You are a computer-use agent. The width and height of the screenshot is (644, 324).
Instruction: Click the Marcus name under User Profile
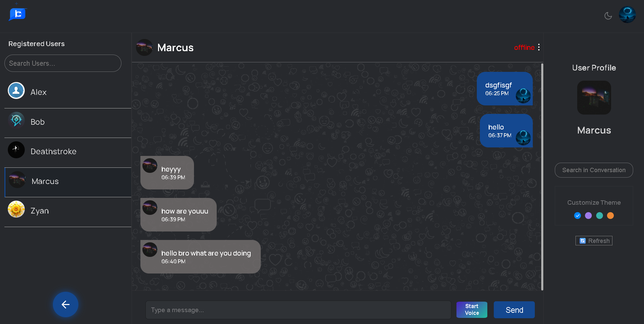tap(594, 130)
